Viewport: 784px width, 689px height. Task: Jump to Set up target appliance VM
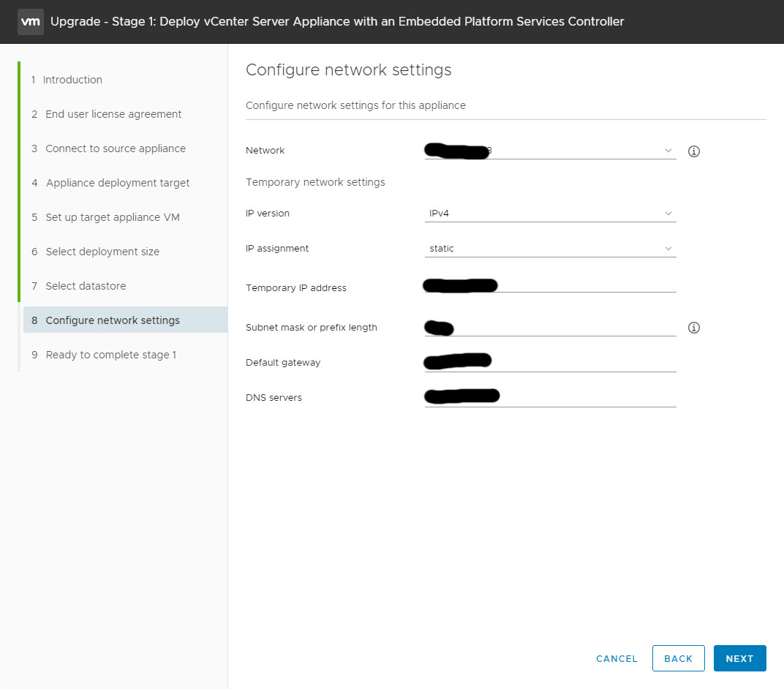[105, 217]
